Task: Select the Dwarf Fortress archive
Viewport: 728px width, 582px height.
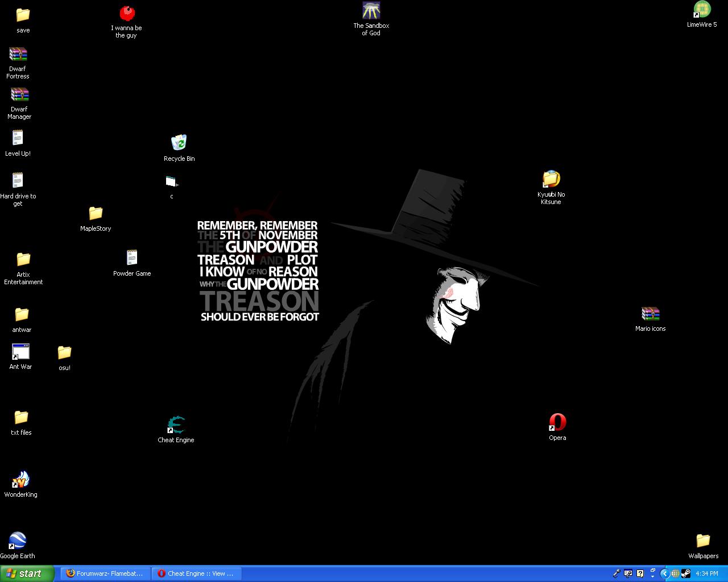Action: coord(18,55)
